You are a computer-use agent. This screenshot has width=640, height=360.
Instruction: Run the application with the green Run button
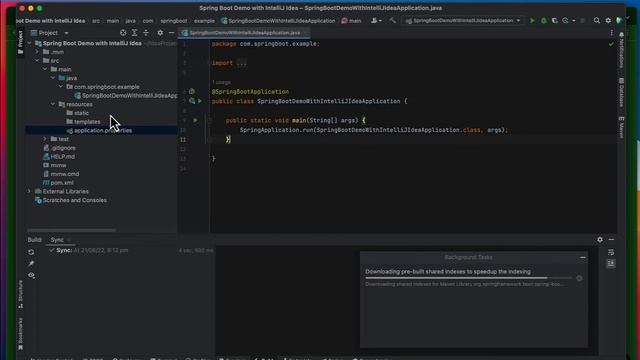pyautogui.click(x=532, y=20)
